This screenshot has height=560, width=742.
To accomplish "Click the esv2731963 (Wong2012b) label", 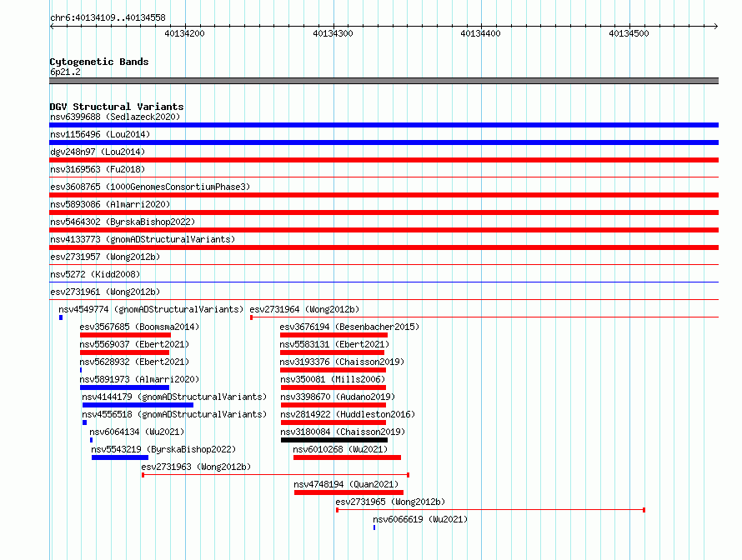I will (196, 467).
